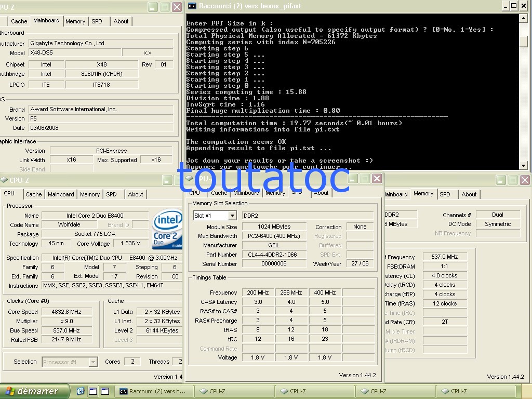Click the Intel Core 2 Duo logo
The height and width of the screenshot is (399, 532).
(x=168, y=229)
